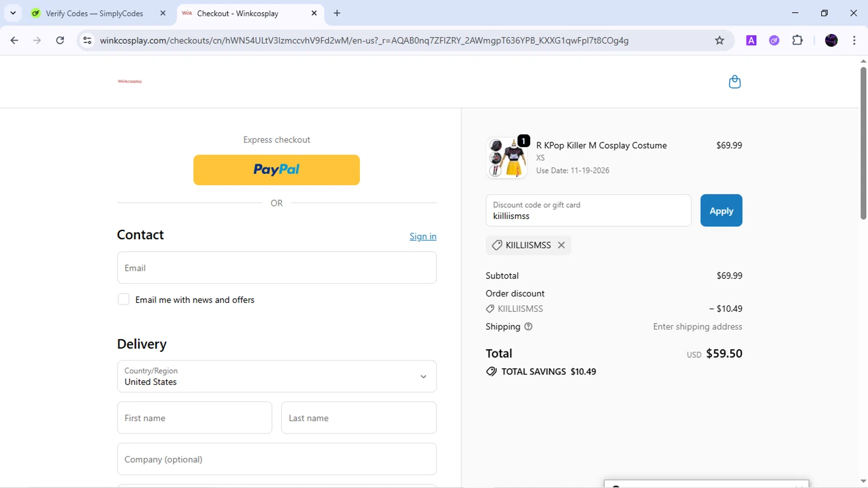The height and width of the screenshot is (488, 868).
Task: Click the scrollbar down arrow
Action: [x=863, y=481]
